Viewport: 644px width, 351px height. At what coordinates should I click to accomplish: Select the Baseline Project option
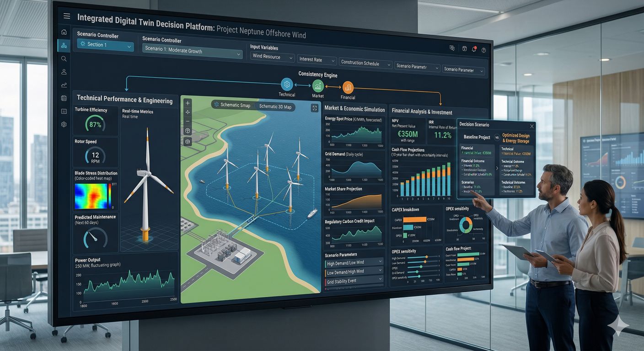click(x=477, y=137)
